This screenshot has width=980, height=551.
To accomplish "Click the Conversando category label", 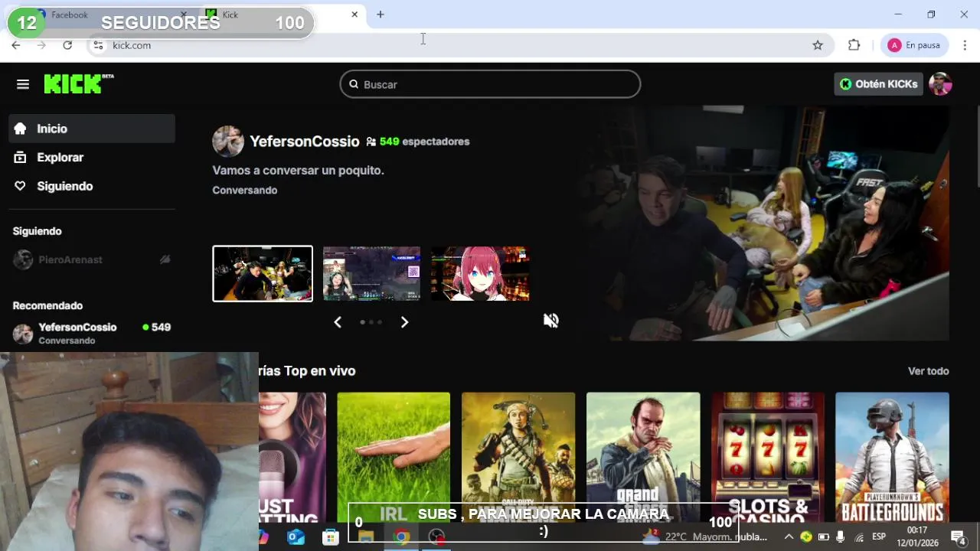I will pos(244,190).
